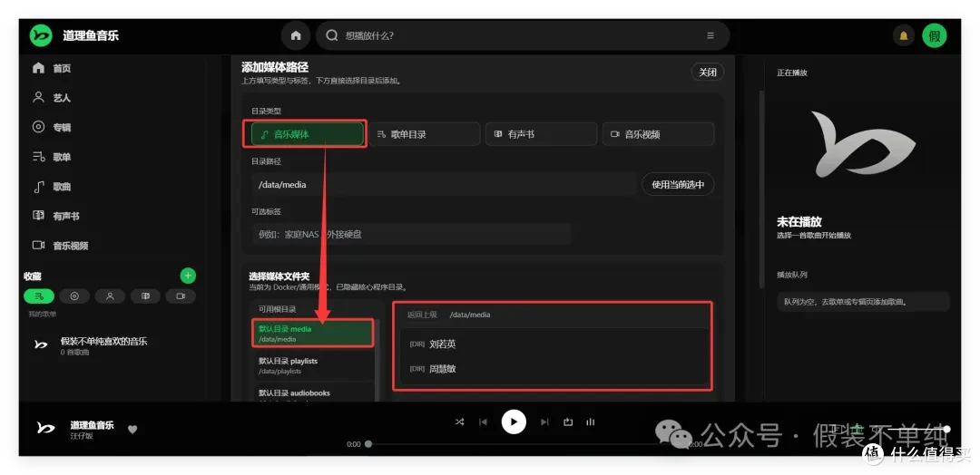Select the playlist filter chip under 收藏
The width and height of the screenshot is (980, 475).
click(39, 296)
